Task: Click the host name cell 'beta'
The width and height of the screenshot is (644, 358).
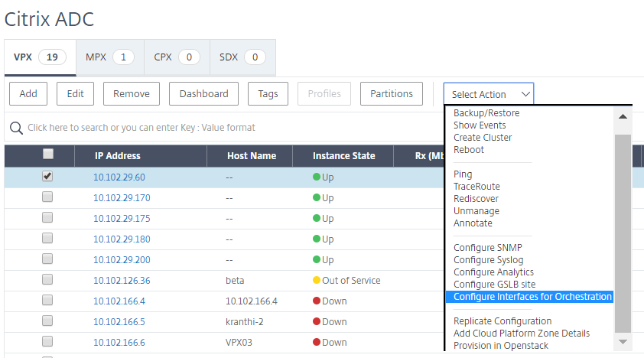Action: tap(235, 281)
